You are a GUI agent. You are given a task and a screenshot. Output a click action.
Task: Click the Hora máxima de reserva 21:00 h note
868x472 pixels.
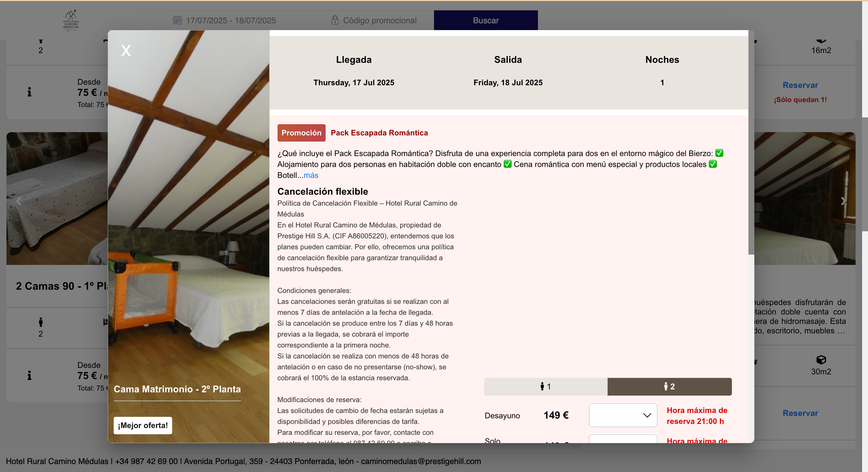(x=697, y=416)
